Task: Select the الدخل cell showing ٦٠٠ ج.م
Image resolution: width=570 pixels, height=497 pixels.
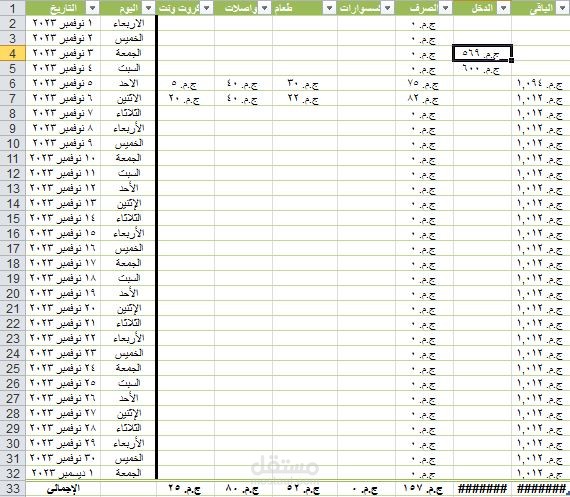Action: [x=482, y=68]
